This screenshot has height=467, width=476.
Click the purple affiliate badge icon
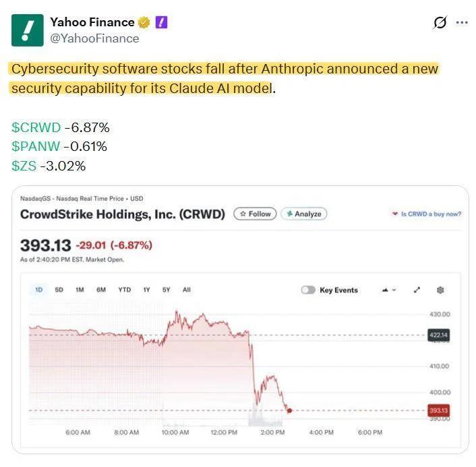[162, 22]
